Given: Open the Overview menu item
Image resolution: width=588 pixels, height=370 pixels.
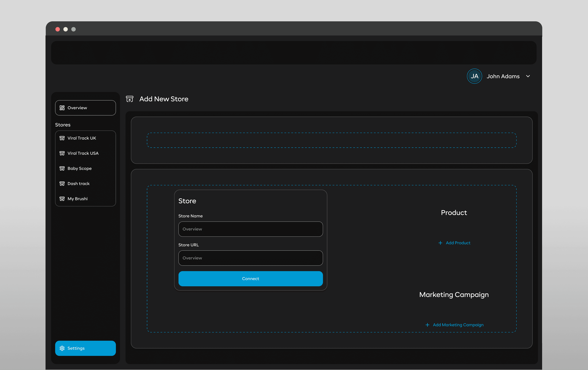Looking at the screenshot, I should coord(85,108).
